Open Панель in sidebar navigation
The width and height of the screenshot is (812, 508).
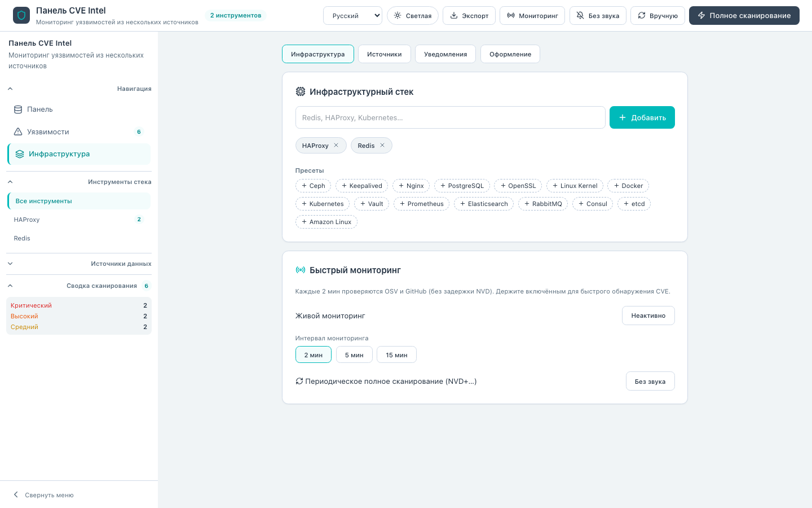coord(79,110)
